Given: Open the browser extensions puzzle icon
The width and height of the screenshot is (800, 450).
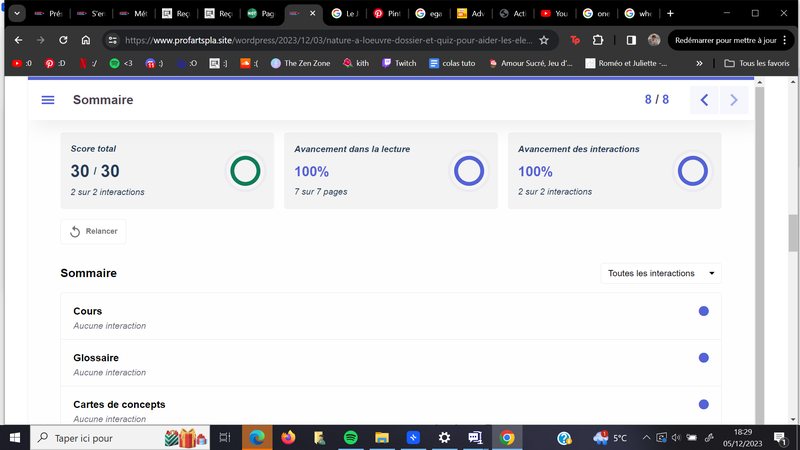Looking at the screenshot, I should (x=598, y=40).
